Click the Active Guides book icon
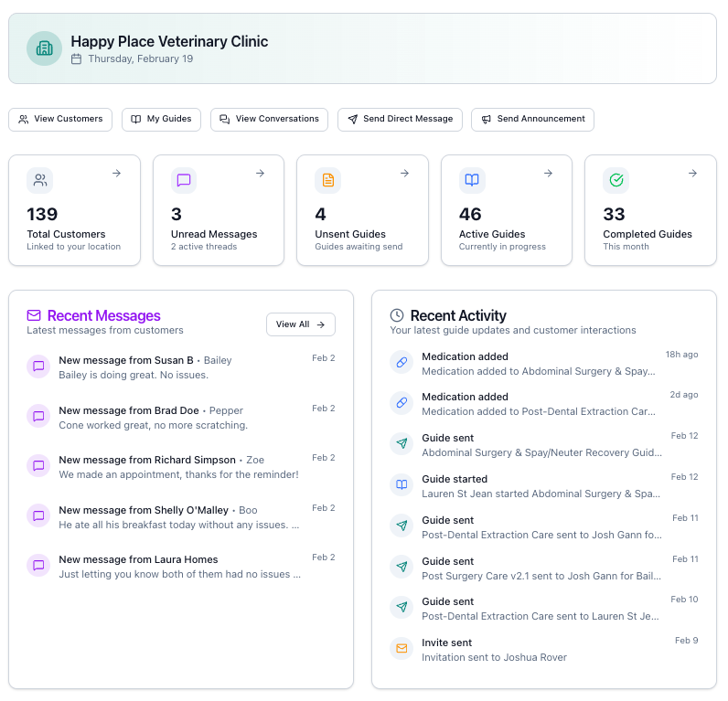This screenshot has height=701, width=728. click(x=472, y=180)
